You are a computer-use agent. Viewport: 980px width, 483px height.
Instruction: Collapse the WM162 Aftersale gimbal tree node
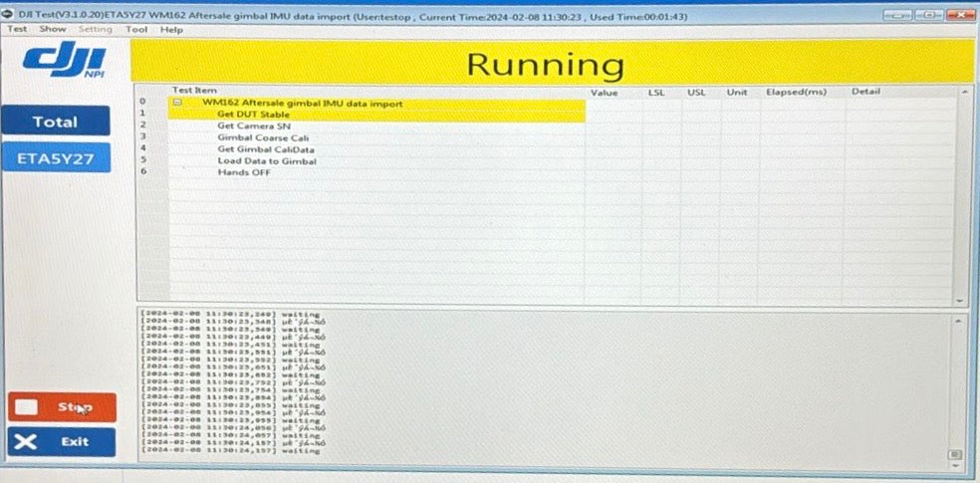177,103
